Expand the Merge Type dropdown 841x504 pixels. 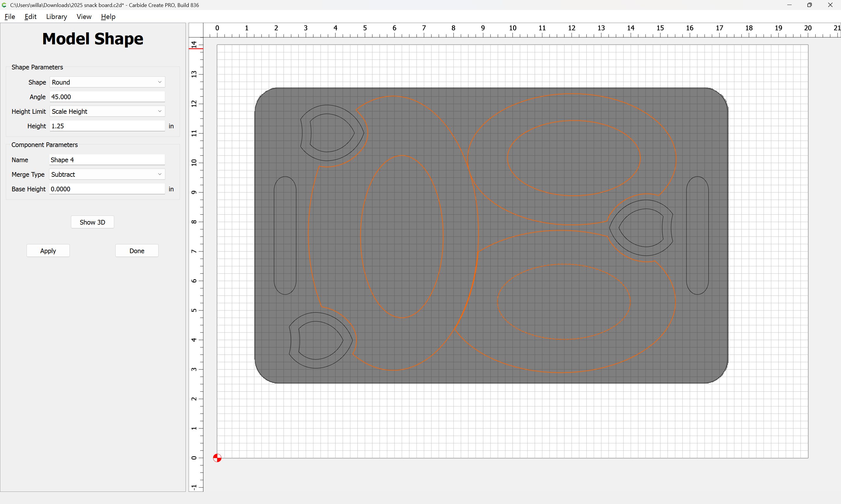click(107, 174)
